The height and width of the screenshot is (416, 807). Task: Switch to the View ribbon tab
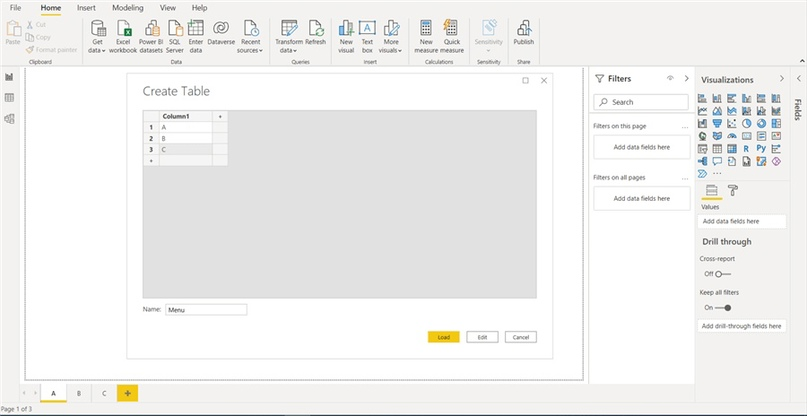pos(167,8)
